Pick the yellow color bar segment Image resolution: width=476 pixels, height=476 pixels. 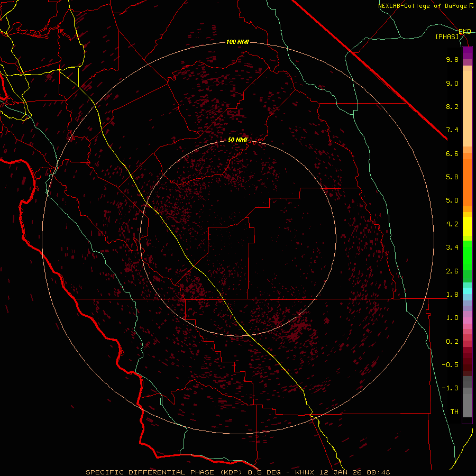click(x=467, y=226)
